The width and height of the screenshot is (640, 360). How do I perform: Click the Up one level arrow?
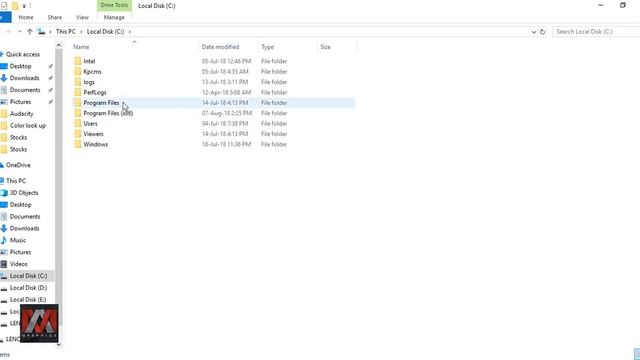(29, 31)
